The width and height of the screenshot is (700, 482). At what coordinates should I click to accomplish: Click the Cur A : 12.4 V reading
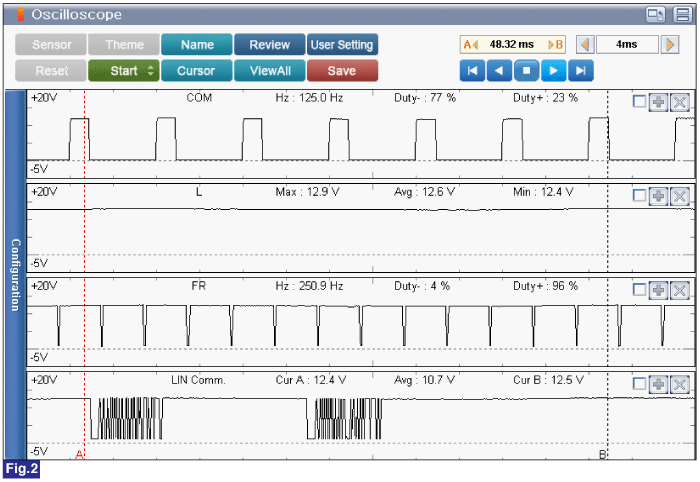click(311, 380)
